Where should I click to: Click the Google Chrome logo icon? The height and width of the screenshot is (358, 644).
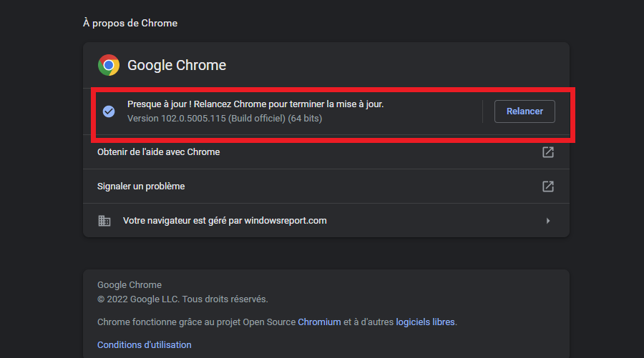(x=109, y=65)
